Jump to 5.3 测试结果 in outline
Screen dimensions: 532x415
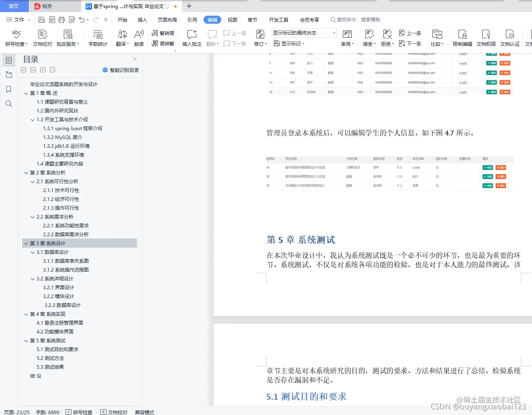(x=50, y=367)
